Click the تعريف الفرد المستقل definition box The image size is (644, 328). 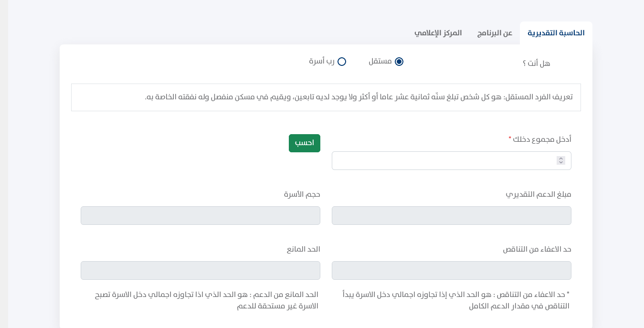(x=326, y=97)
